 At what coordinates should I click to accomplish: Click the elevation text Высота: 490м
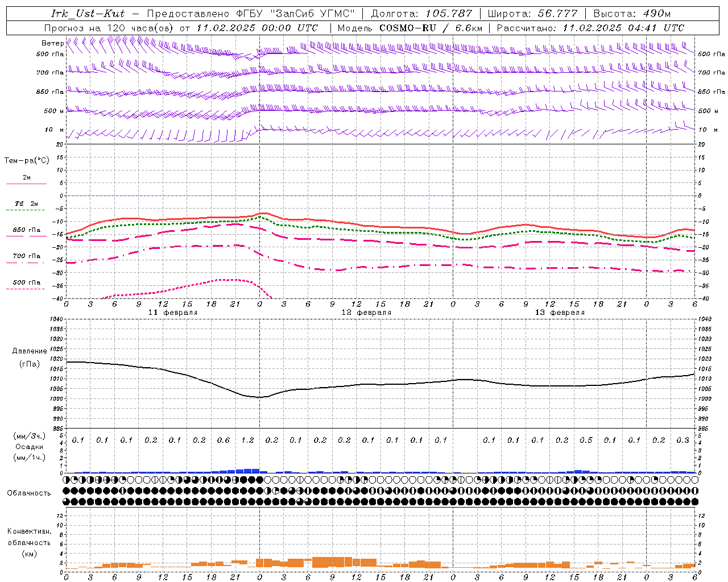click(x=632, y=14)
